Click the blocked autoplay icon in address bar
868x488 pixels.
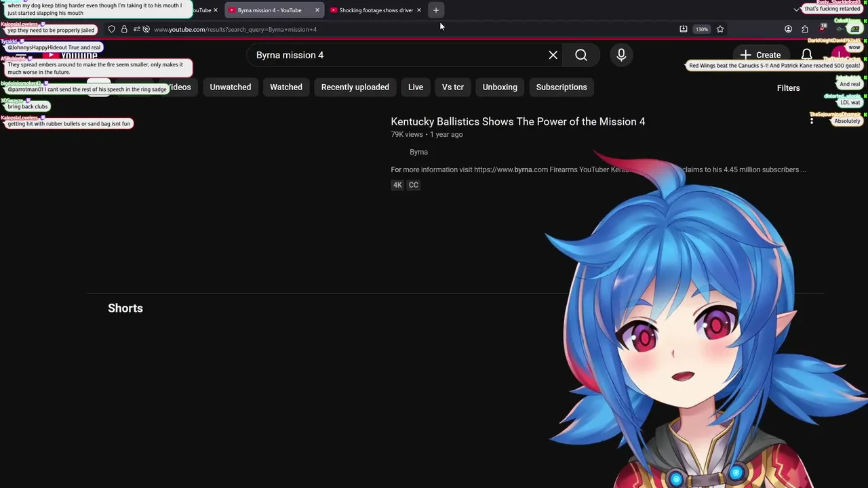pos(146,29)
